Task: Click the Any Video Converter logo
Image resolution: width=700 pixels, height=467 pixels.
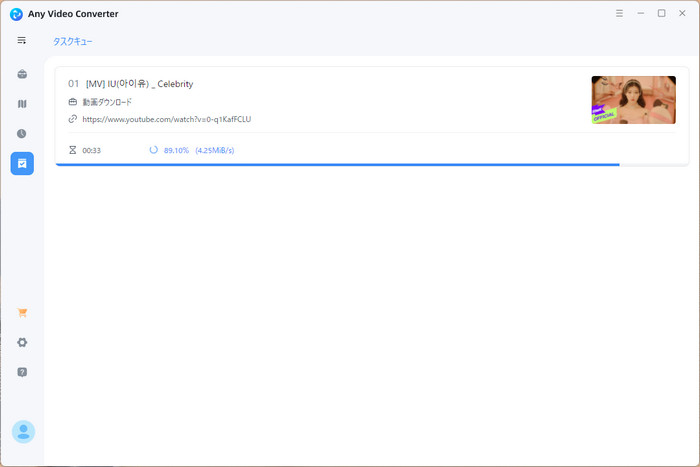Action: (16, 14)
